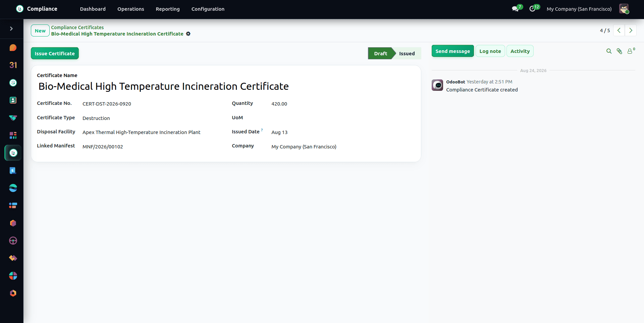Open the multicolor pie circle icon in sidebar
The image size is (644, 323).
pos(13,276)
